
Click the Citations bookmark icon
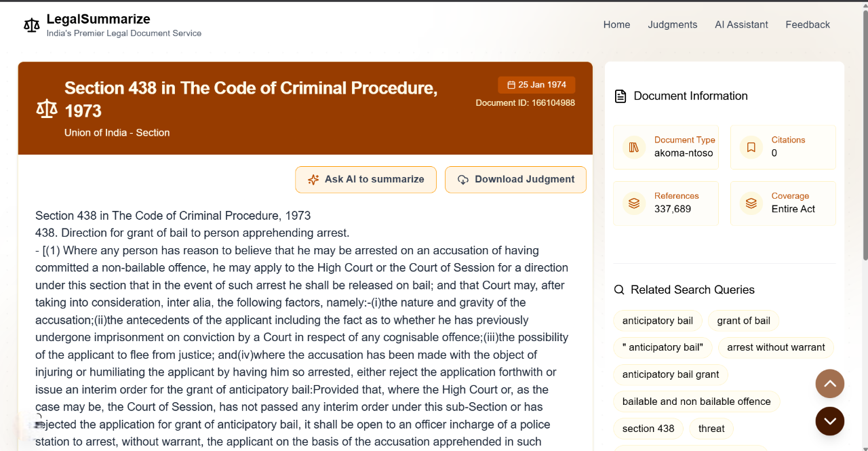click(751, 147)
